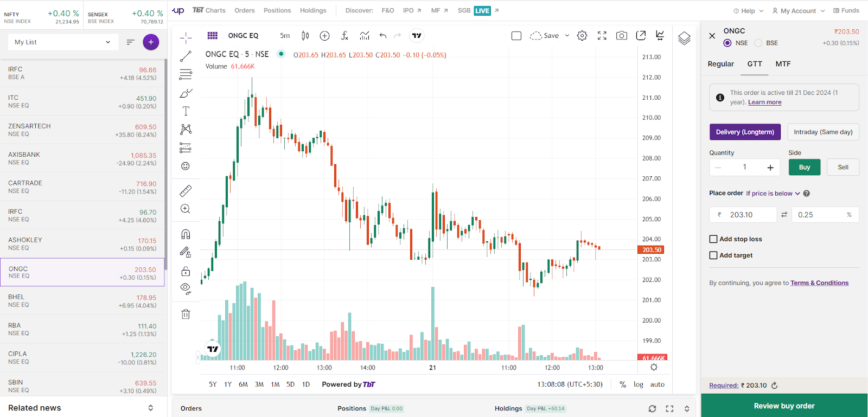Select ZENSARTECH in the watchlist

(x=82, y=130)
